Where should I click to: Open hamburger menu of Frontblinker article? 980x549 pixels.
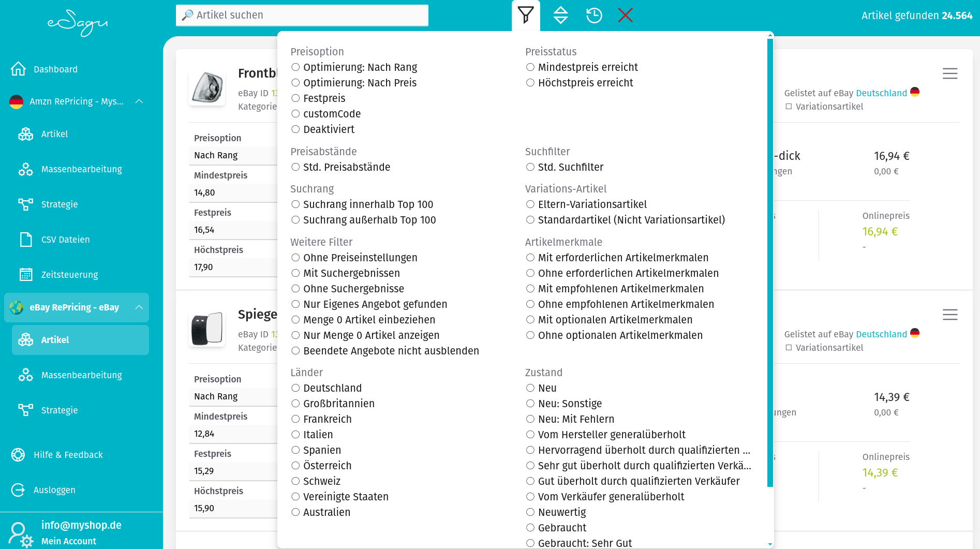coord(950,73)
